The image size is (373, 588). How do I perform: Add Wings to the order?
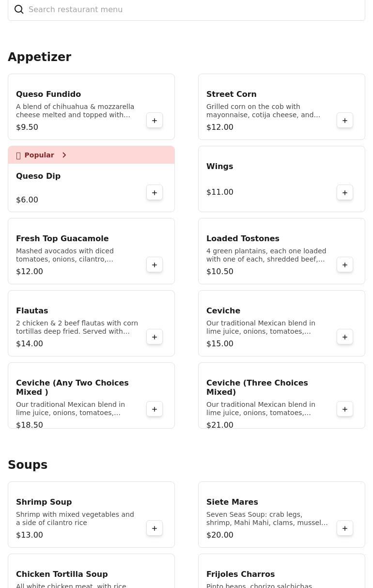(x=345, y=193)
